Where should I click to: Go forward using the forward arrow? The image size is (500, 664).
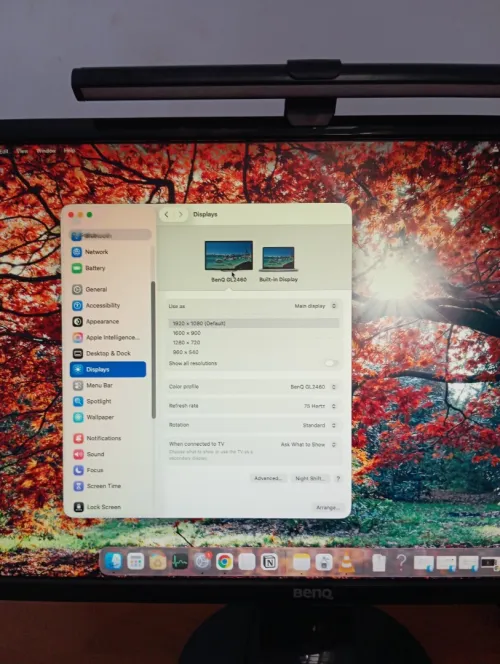181,214
